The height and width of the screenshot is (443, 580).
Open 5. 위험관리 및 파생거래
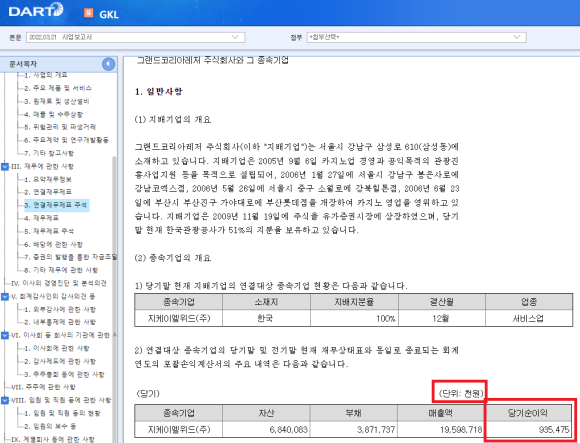pyautogui.click(x=60, y=127)
